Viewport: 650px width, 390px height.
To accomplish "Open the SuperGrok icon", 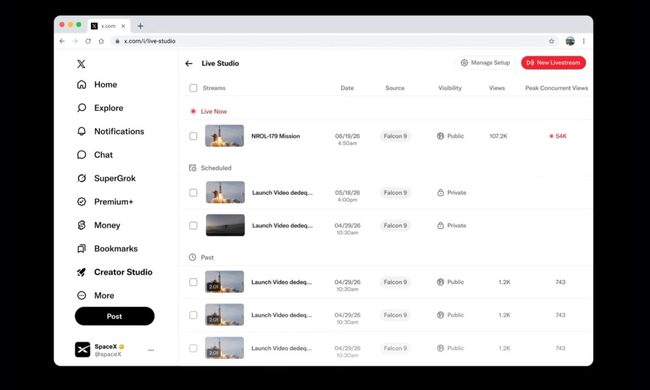I will 82,178.
